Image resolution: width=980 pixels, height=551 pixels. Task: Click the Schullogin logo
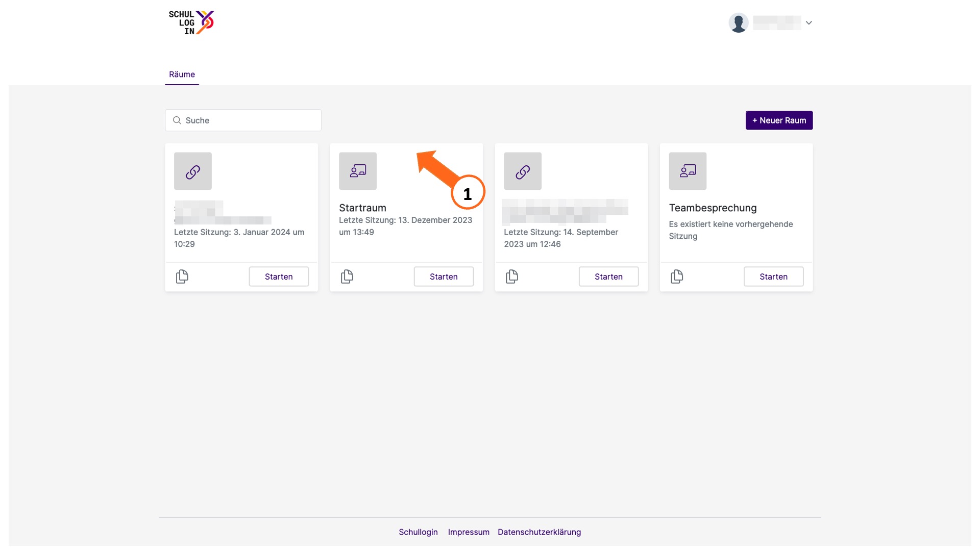tap(191, 22)
